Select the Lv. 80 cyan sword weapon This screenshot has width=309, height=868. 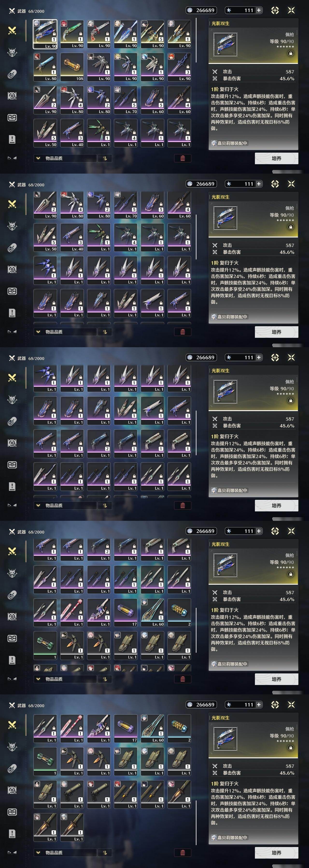(x=45, y=67)
